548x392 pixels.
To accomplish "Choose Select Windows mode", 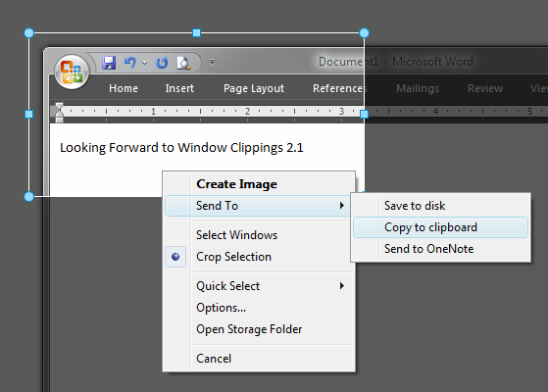I will 259,235.
